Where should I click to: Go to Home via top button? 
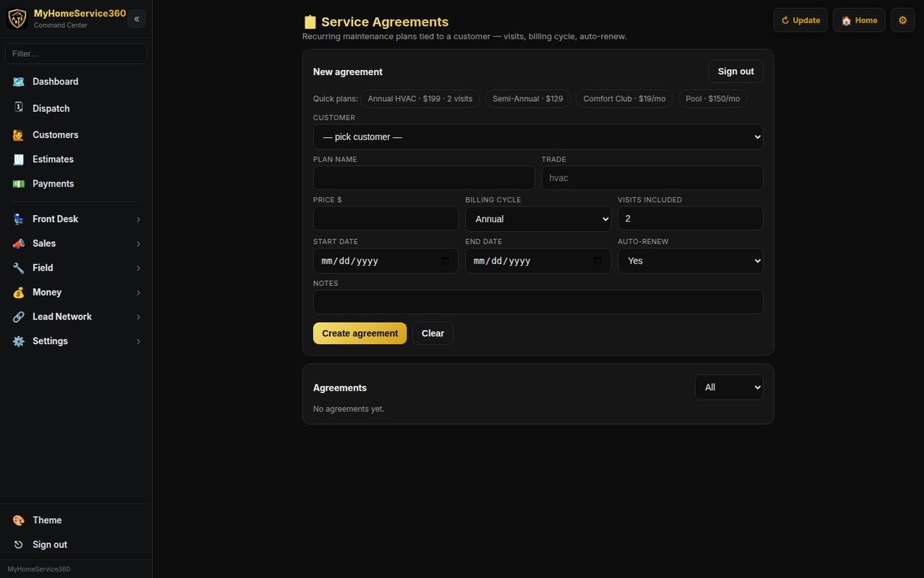tap(859, 20)
